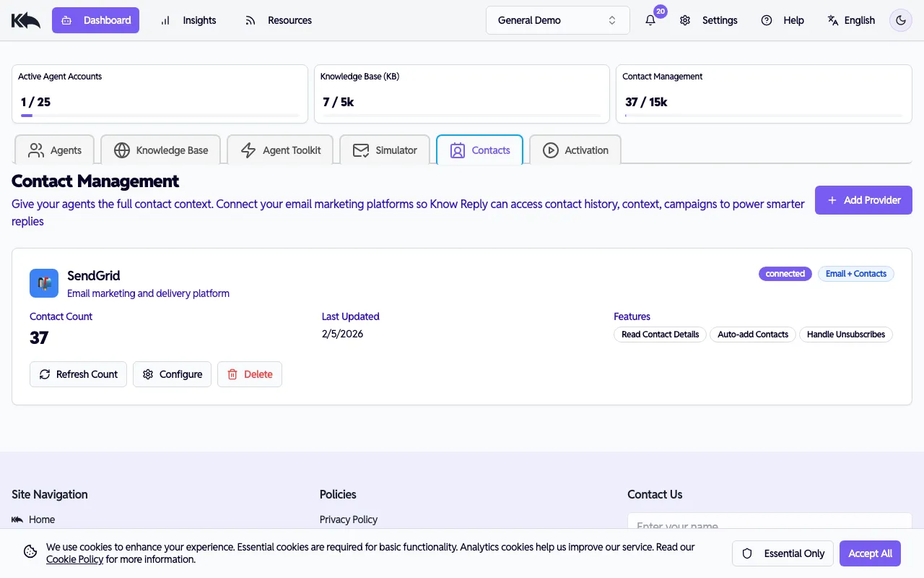Screen dimensions: 924x578
Task: Click the connected status badge on SendGrid
Action: coord(785,274)
